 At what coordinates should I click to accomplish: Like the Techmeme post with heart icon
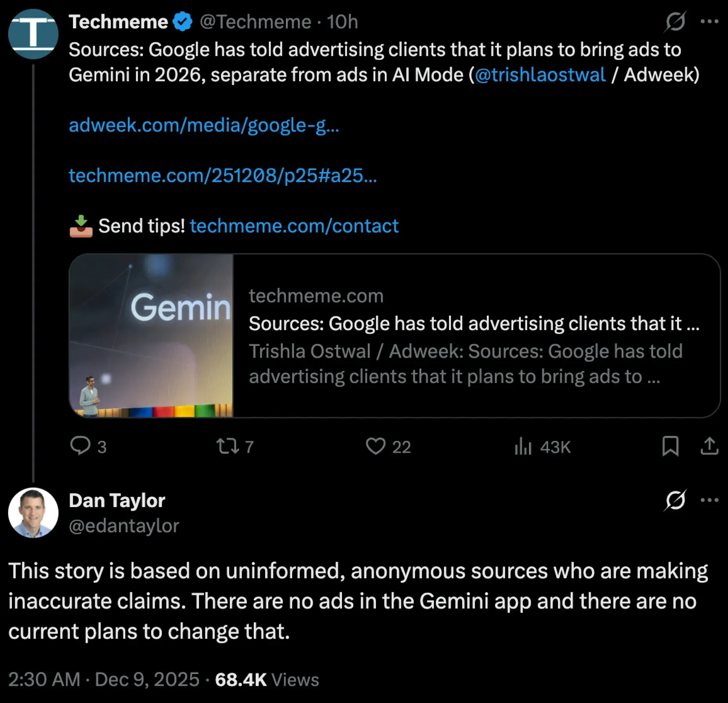(x=376, y=446)
